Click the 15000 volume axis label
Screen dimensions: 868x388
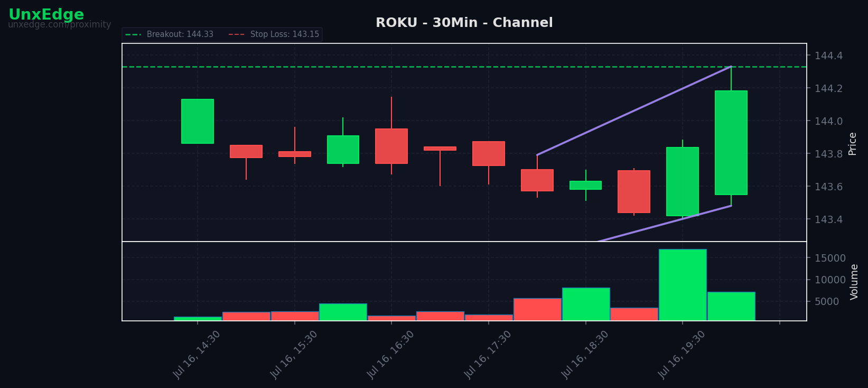830,258
